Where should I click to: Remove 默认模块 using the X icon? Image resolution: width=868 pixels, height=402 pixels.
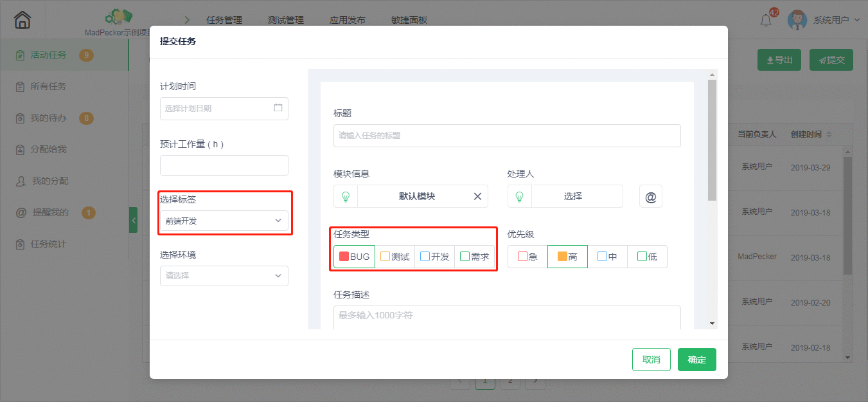click(477, 196)
